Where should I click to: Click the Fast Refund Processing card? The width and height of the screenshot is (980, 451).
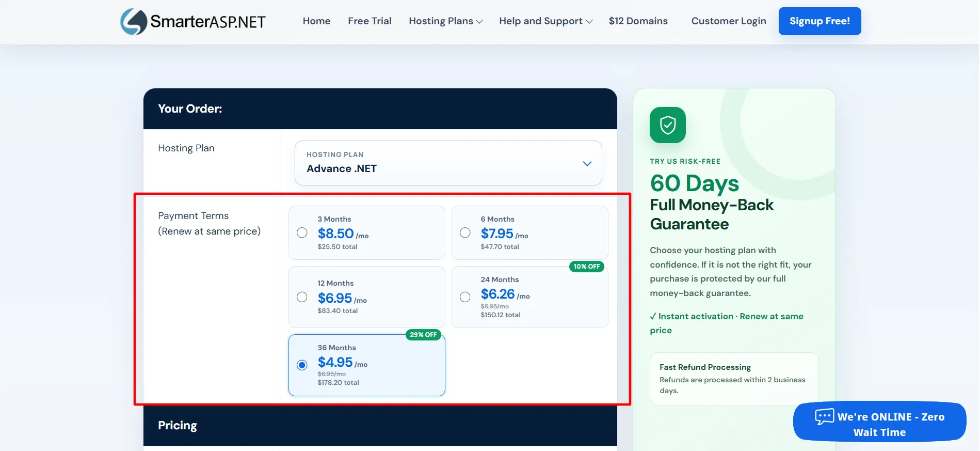(734, 379)
